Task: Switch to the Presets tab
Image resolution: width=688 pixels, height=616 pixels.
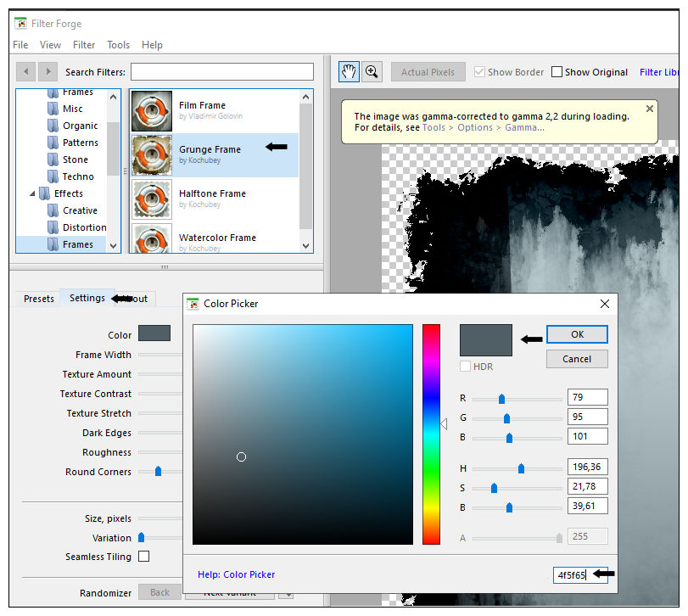Action: coord(39,299)
